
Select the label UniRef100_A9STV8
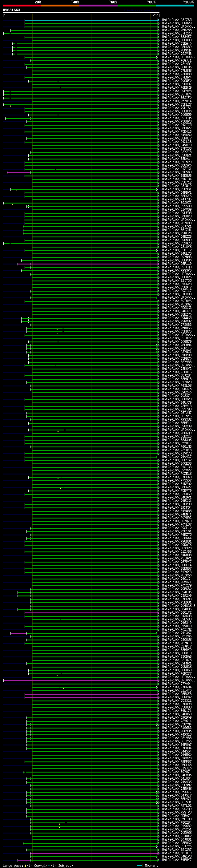[177, 812]
